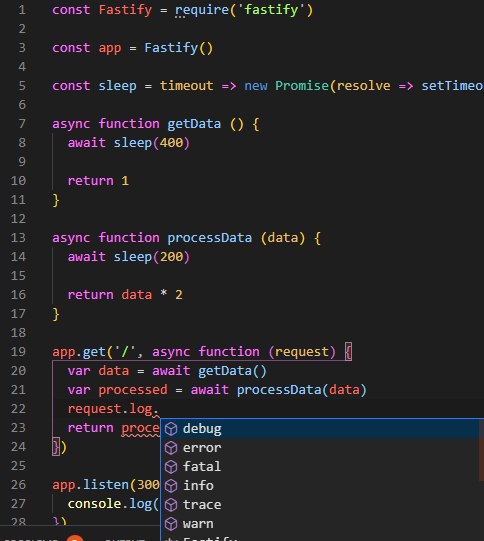Click sleep(400) on line 8
Image resolution: width=484 pixels, height=541 pixels.
coord(152,143)
